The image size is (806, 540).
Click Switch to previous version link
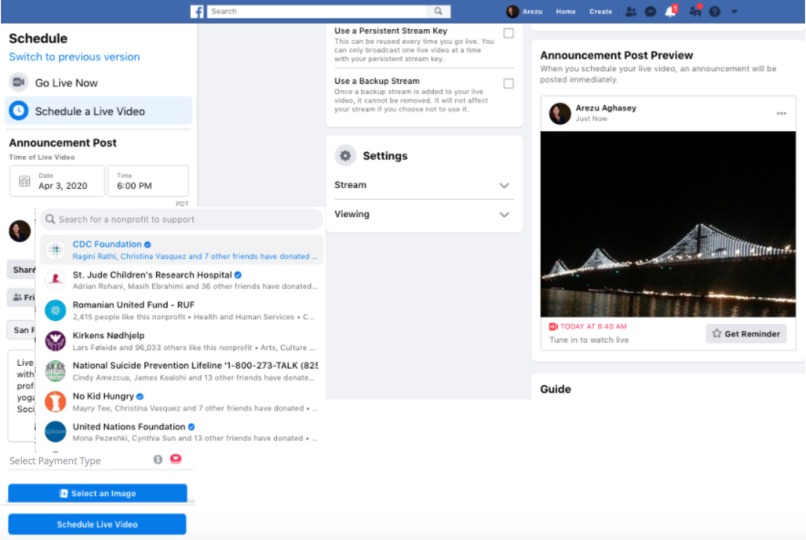(x=74, y=57)
